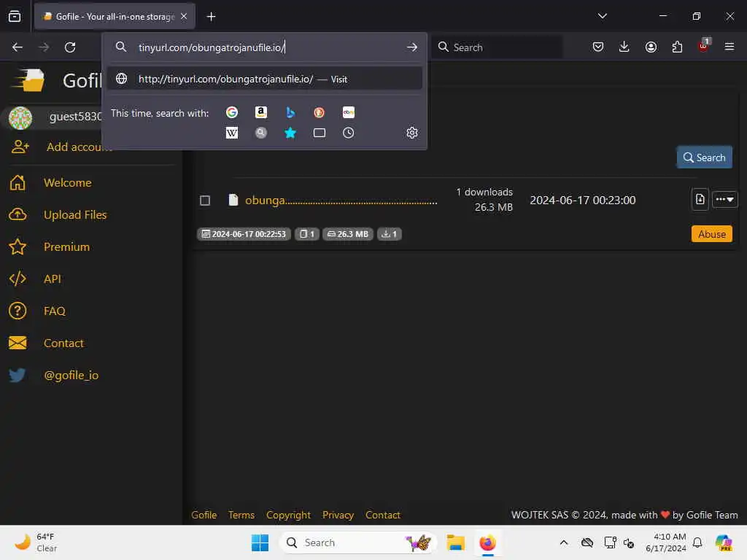Open Firefox hamburger application menu

point(729,47)
